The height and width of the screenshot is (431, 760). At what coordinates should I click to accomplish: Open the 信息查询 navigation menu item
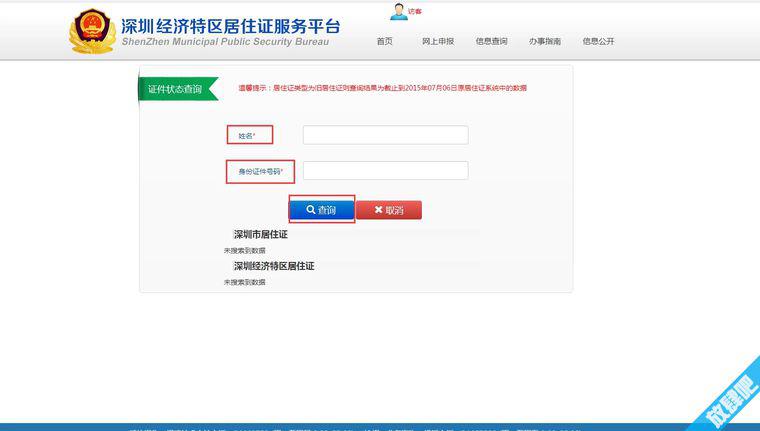coord(491,41)
